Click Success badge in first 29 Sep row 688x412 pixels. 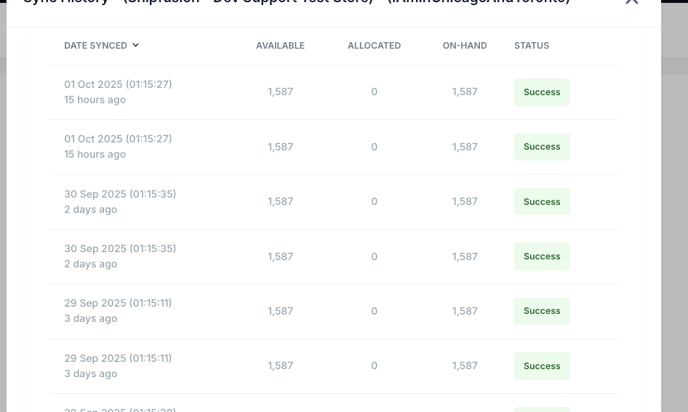[542, 311]
